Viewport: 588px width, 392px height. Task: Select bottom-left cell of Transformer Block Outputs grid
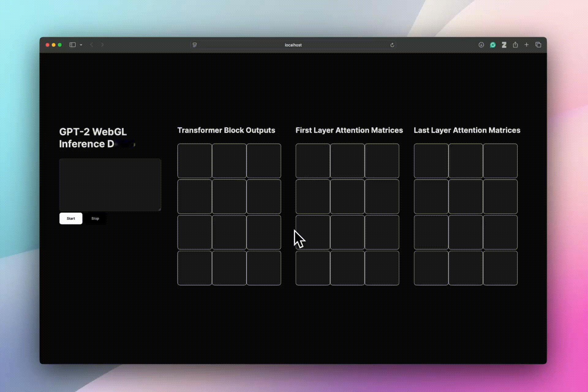click(x=194, y=268)
